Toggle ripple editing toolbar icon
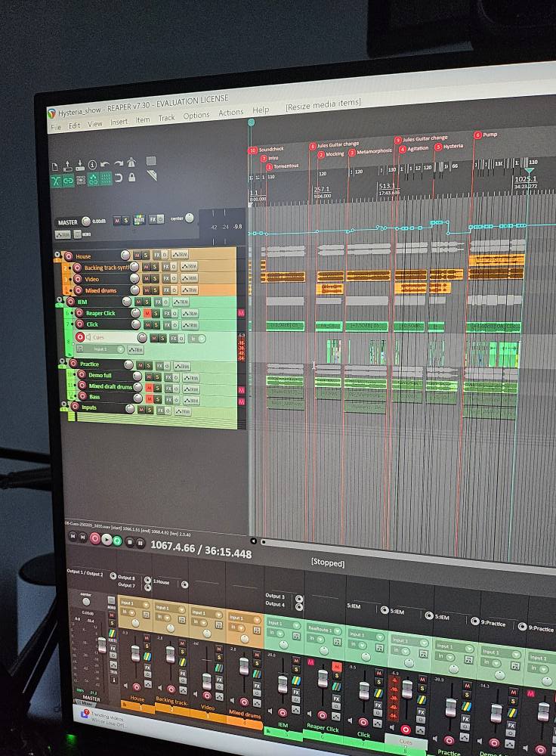Image resolution: width=556 pixels, height=756 pixels. 81,180
